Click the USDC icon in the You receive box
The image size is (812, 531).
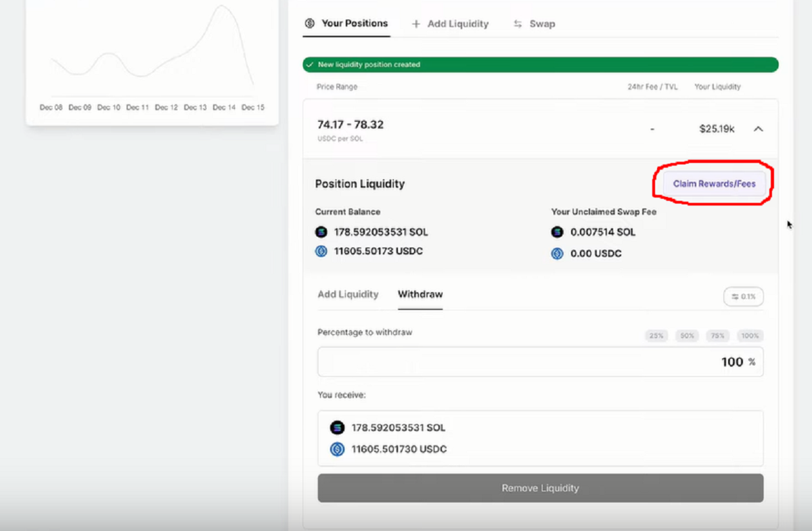[x=336, y=448]
